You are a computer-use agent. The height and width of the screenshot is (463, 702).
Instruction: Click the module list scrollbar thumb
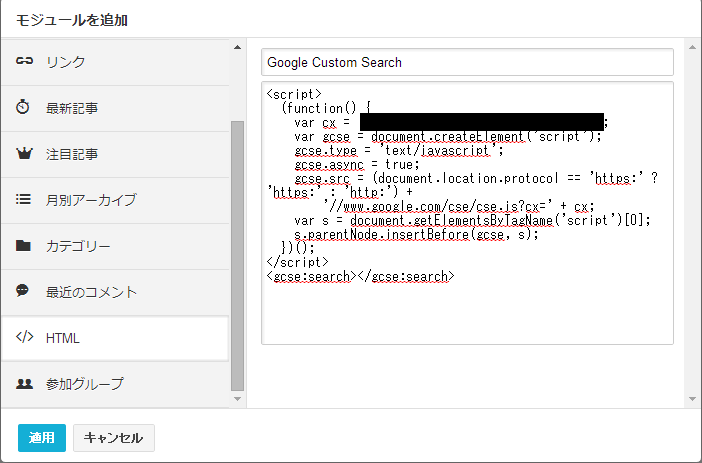click(237, 256)
